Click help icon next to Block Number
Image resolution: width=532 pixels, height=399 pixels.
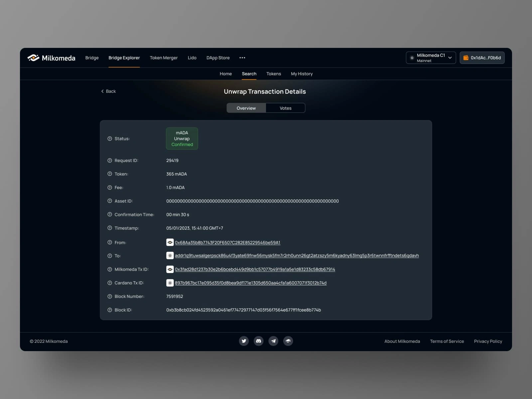(110, 297)
